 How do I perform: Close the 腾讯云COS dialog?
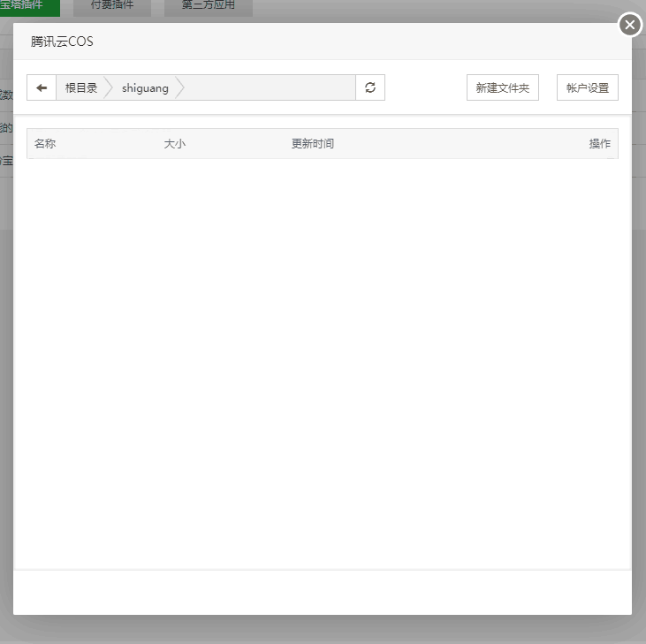(630, 25)
